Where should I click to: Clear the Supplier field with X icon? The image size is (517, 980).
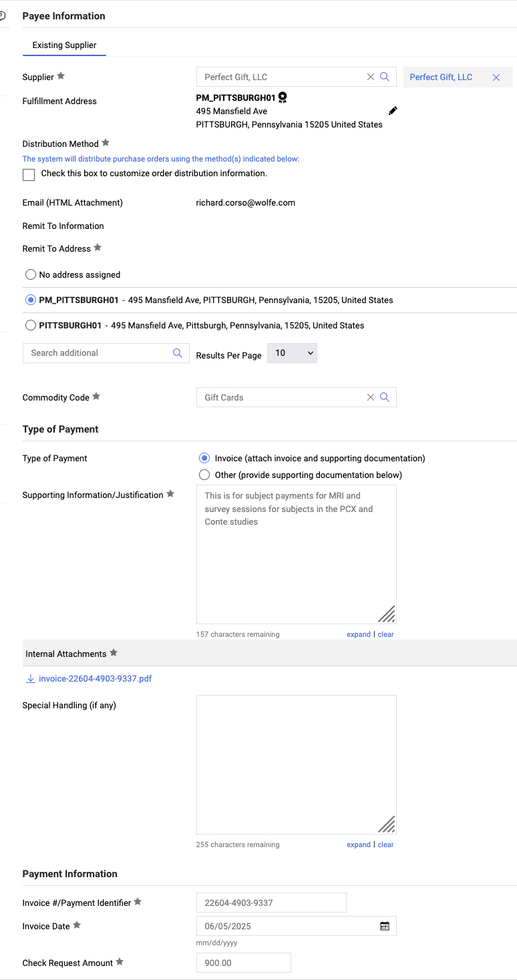pyautogui.click(x=371, y=77)
